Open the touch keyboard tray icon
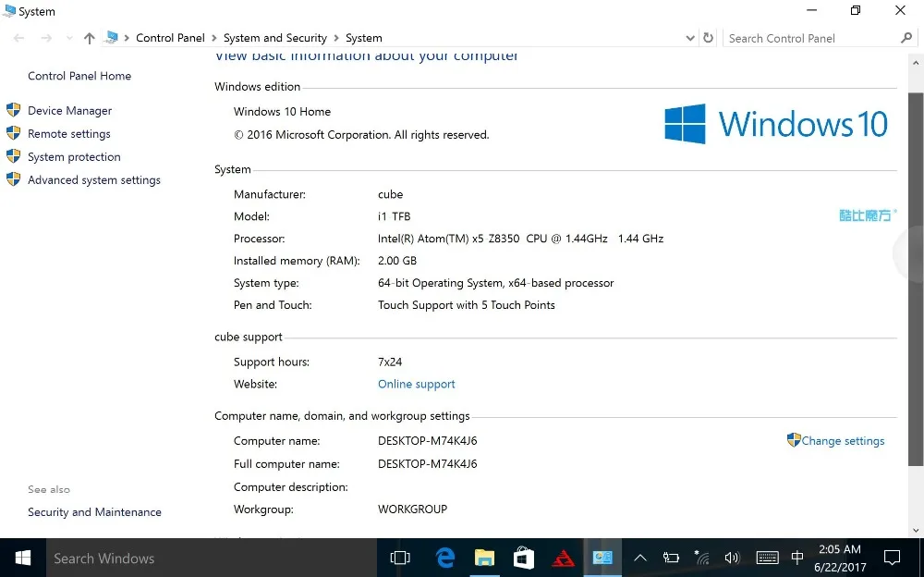 (x=767, y=558)
